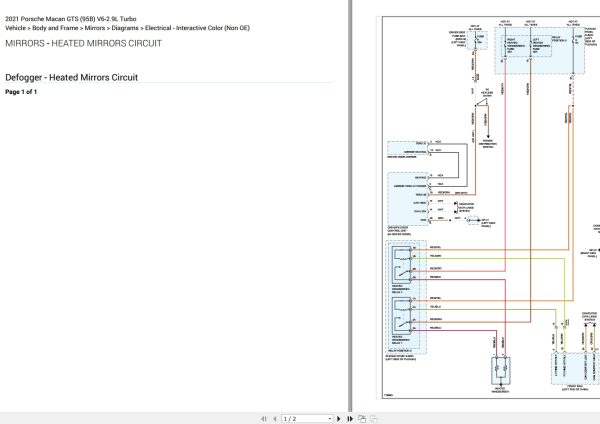Image resolution: width=600 pixels, height=424 pixels.
Task: Click the Page 1 of 1 label
Action: pos(21,92)
